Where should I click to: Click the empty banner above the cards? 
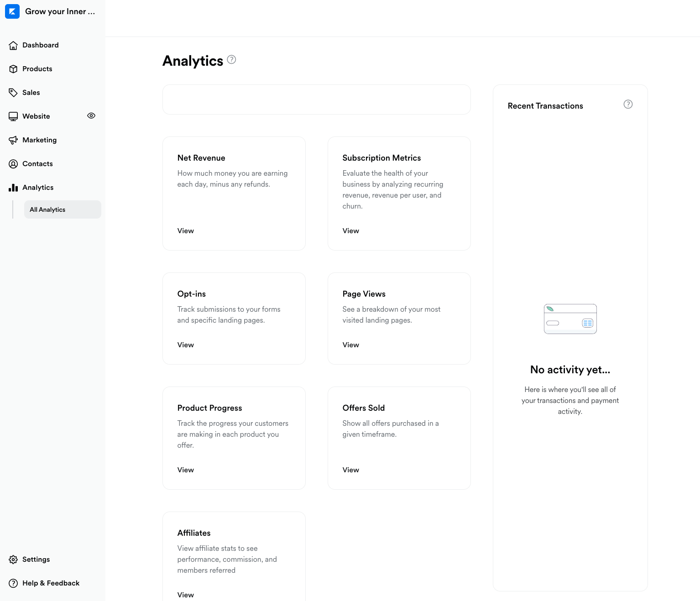pyautogui.click(x=317, y=99)
